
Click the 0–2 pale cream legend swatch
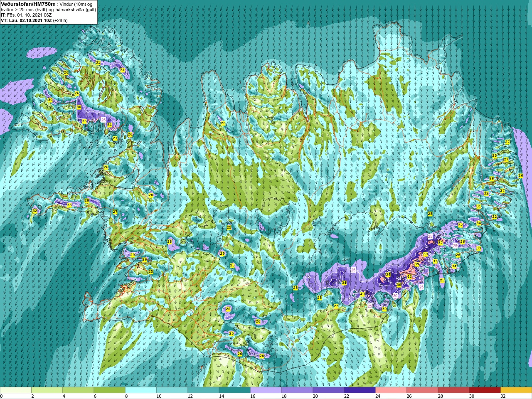pyautogui.click(x=16, y=390)
